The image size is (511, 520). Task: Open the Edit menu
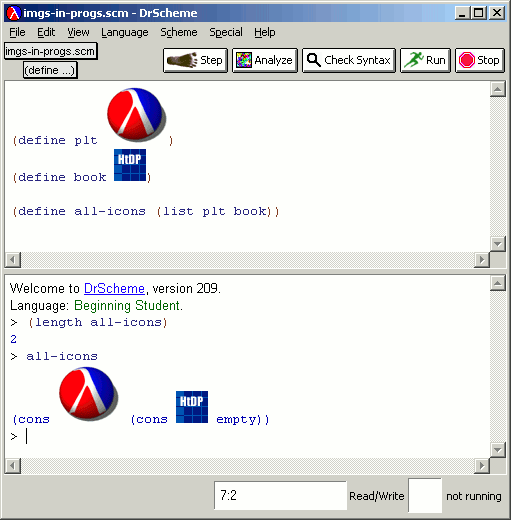coord(46,32)
